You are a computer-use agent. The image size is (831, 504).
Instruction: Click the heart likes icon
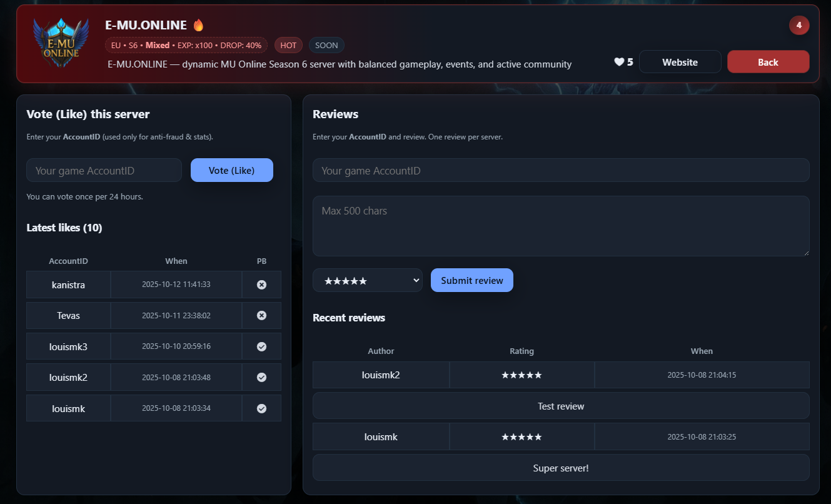(619, 62)
